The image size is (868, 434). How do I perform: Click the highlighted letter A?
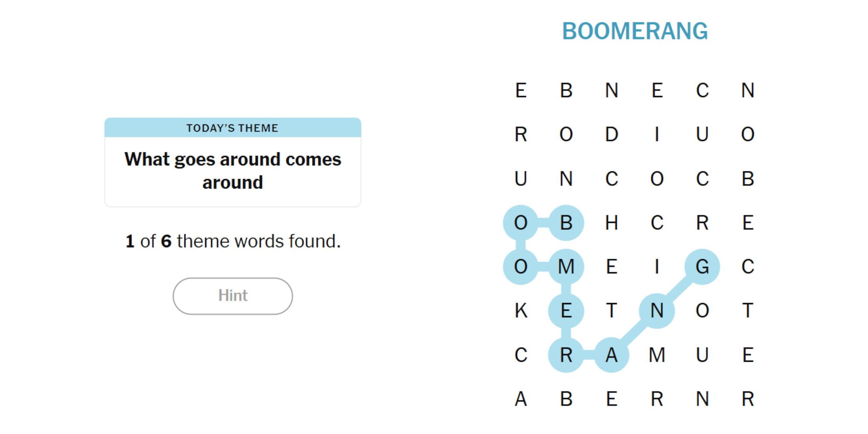(x=611, y=355)
